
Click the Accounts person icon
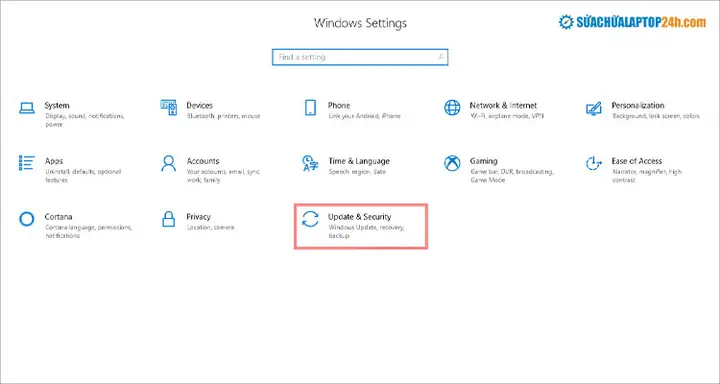pos(169,163)
